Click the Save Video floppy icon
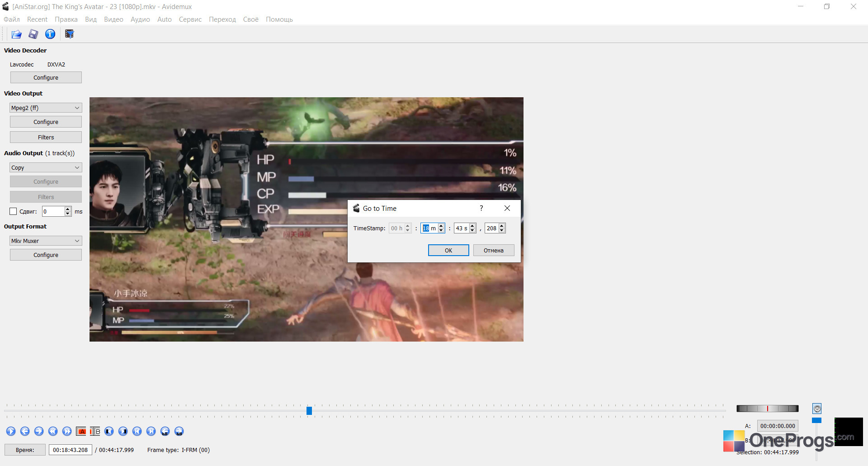This screenshot has height=466, width=868. click(x=33, y=34)
